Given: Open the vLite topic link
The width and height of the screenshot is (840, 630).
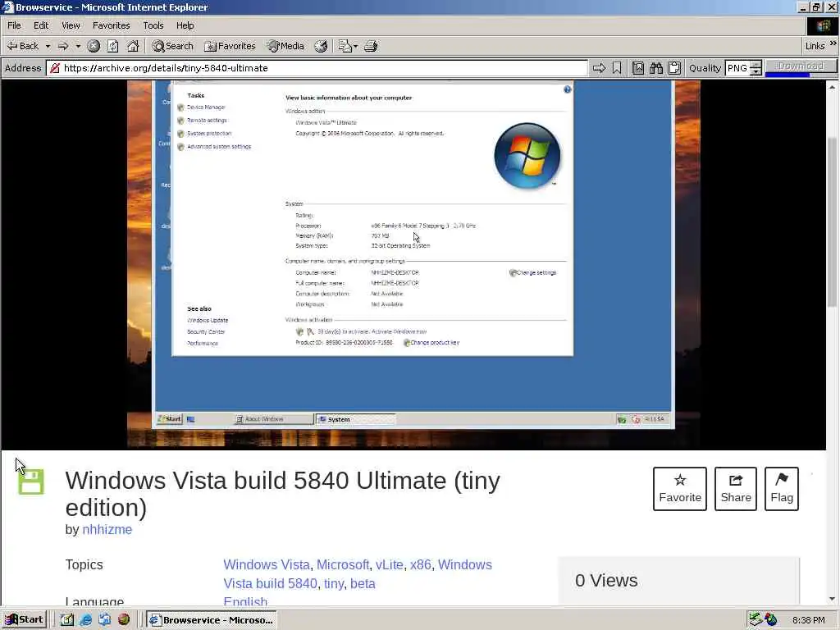Looking at the screenshot, I should point(389,564).
